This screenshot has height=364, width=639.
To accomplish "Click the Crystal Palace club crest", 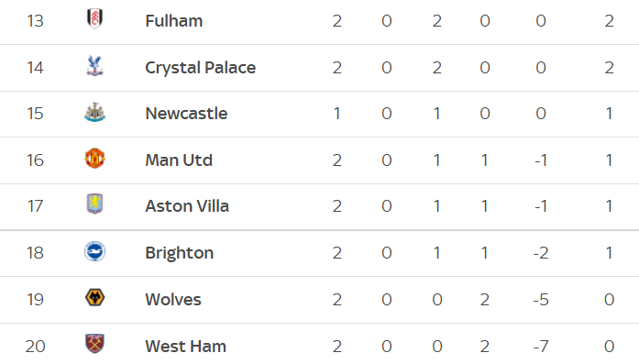I will coord(95,66).
